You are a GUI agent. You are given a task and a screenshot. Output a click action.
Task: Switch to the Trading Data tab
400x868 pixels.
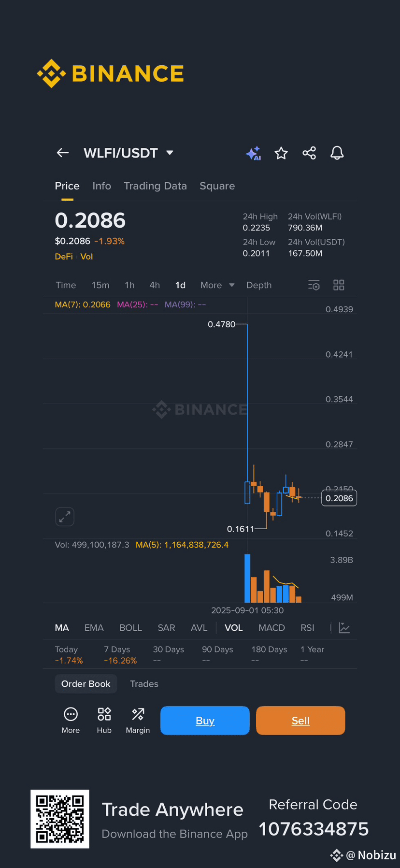(x=155, y=186)
